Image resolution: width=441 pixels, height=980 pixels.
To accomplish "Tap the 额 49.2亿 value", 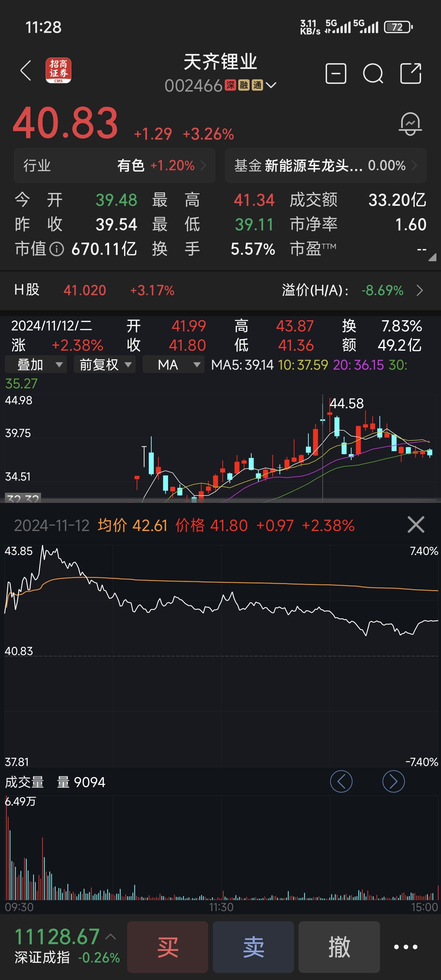I will (x=399, y=345).
